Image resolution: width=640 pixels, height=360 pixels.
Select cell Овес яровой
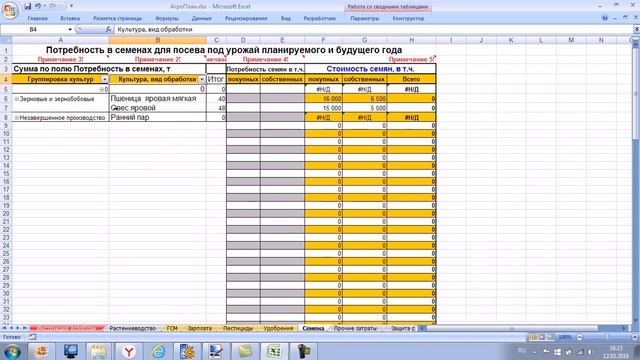(x=158, y=108)
